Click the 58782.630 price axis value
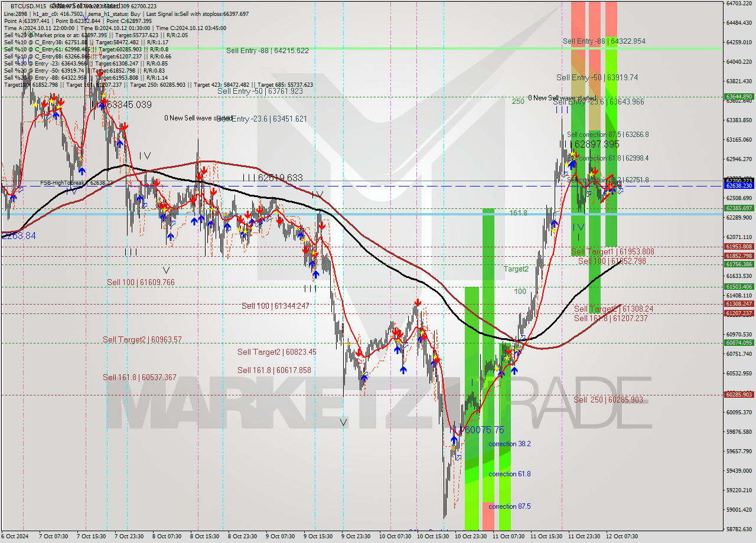The height and width of the screenshot is (543, 756). tap(739, 529)
